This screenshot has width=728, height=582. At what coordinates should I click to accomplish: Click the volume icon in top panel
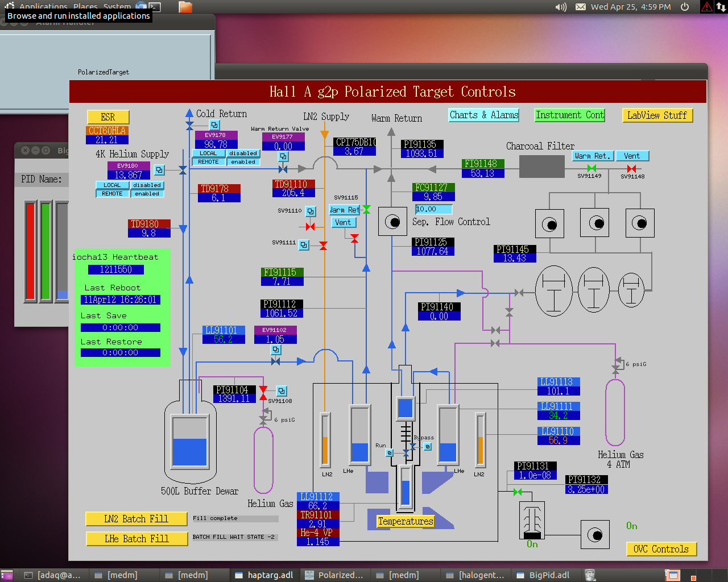click(x=561, y=7)
